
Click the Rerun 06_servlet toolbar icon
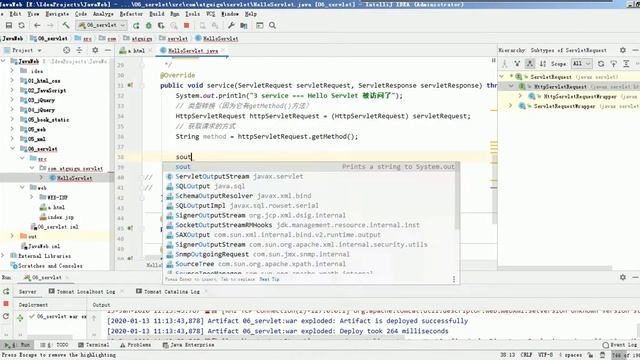click(x=136, y=25)
